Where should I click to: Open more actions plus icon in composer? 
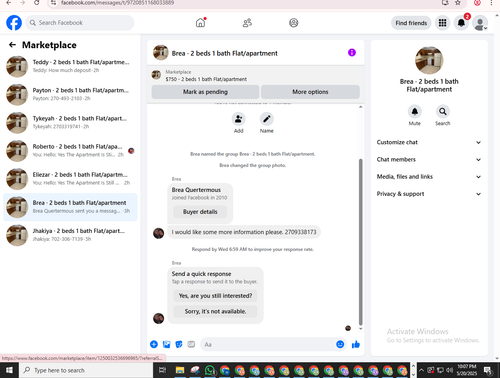point(154,344)
